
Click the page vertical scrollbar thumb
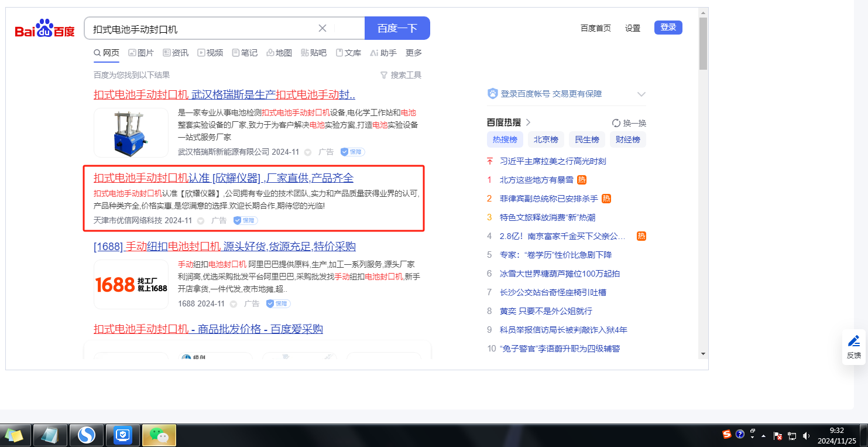pos(703,43)
